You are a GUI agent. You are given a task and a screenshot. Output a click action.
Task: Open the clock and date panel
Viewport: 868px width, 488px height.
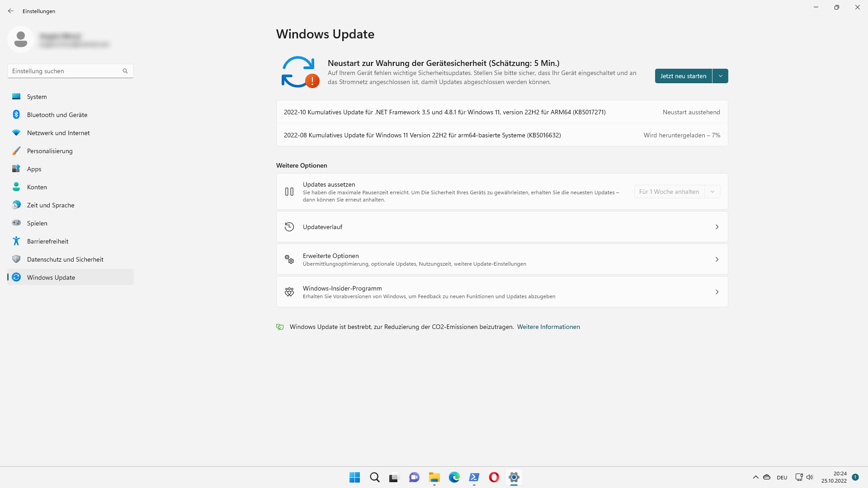click(x=834, y=477)
